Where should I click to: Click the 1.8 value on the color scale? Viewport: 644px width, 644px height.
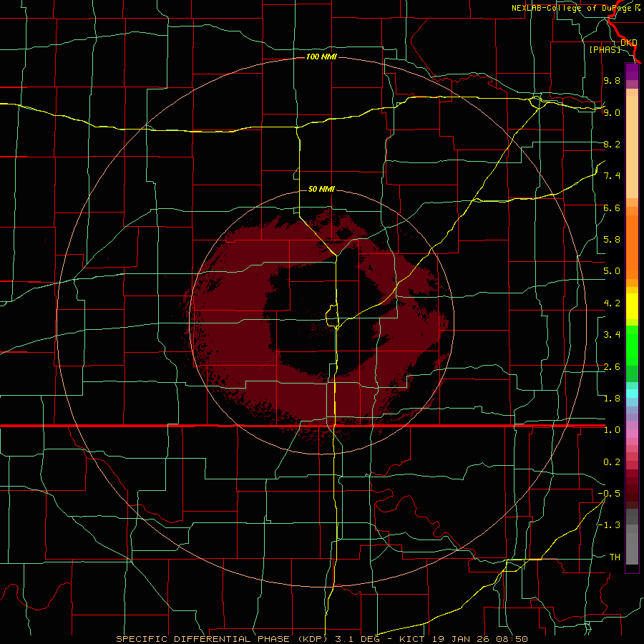[x=612, y=399]
